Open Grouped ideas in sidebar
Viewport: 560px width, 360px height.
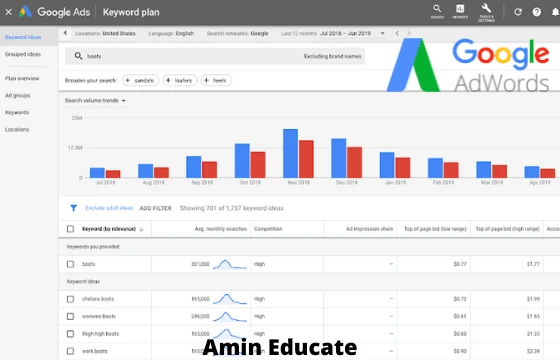(23, 54)
